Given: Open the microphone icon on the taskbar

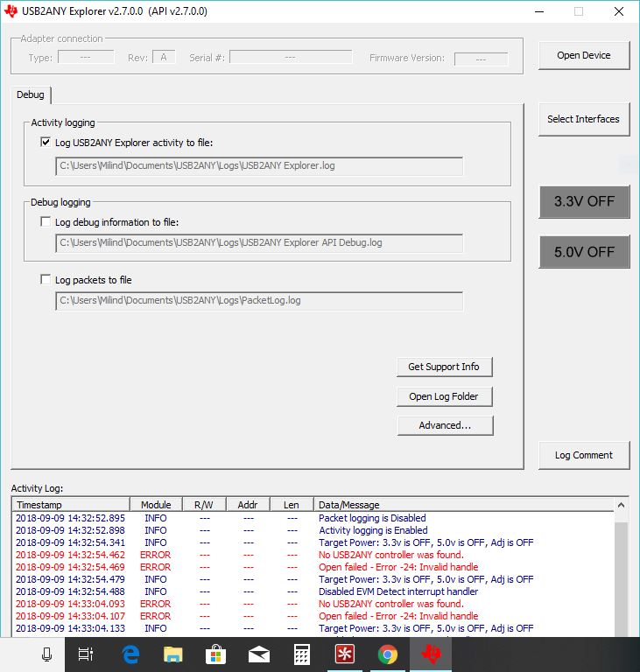Looking at the screenshot, I should pyautogui.click(x=46, y=654).
